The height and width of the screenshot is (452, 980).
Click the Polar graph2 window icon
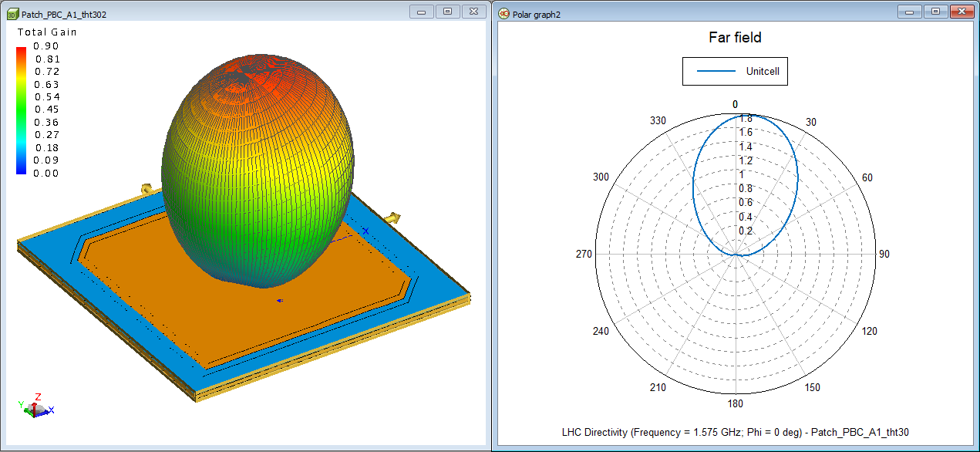(504, 14)
